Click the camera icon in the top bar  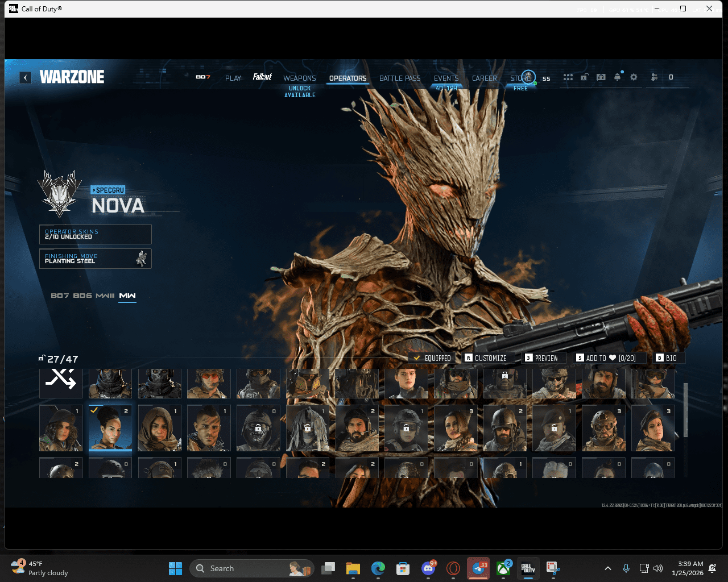pyautogui.click(x=601, y=77)
